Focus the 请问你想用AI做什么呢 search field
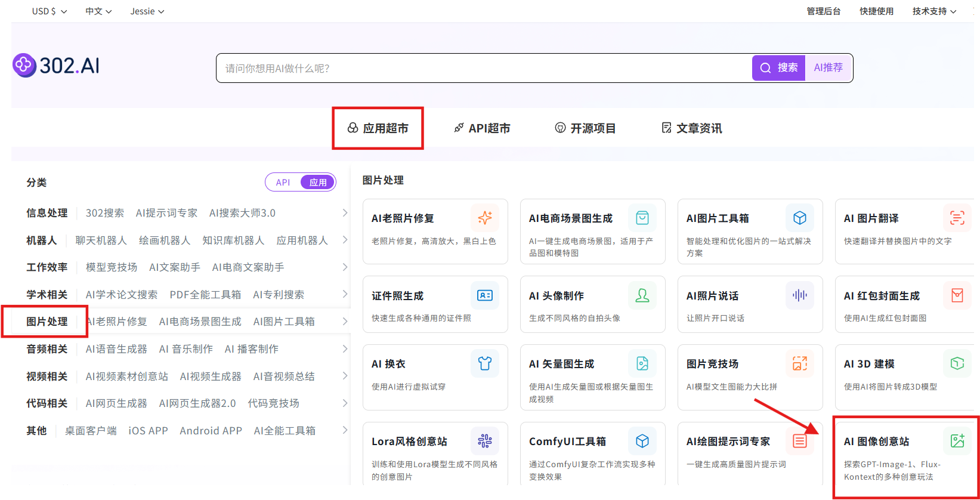980x500 pixels. click(484, 68)
